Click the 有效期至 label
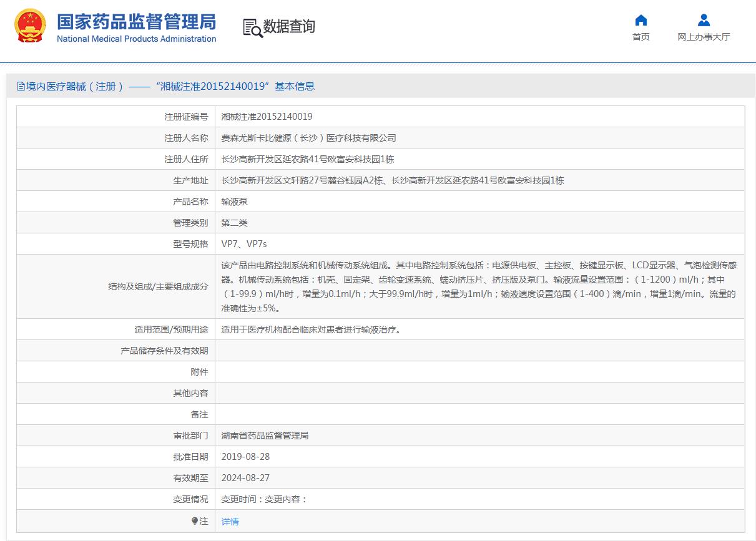The image size is (756, 541). pyautogui.click(x=190, y=478)
